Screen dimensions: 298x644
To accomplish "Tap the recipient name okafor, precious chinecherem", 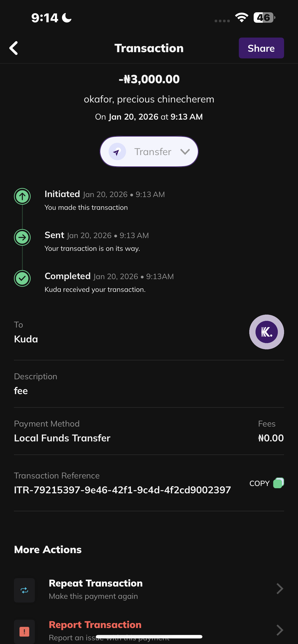I will pos(149,99).
